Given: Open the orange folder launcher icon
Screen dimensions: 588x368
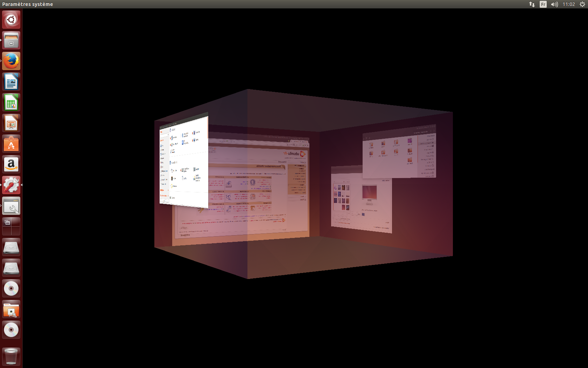Looking at the screenshot, I should [11, 309].
